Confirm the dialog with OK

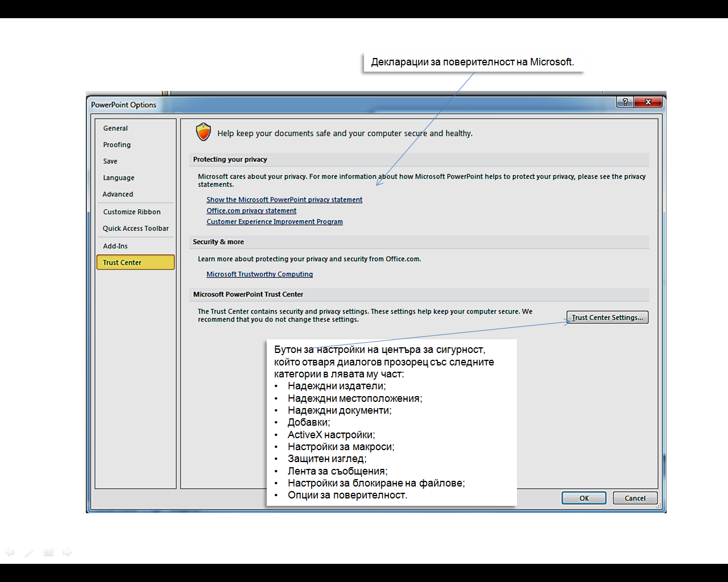(x=584, y=498)
